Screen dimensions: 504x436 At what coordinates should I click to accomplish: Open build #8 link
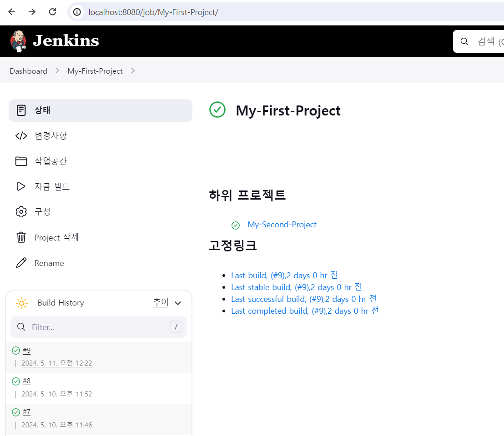click(x=27, y=381)
